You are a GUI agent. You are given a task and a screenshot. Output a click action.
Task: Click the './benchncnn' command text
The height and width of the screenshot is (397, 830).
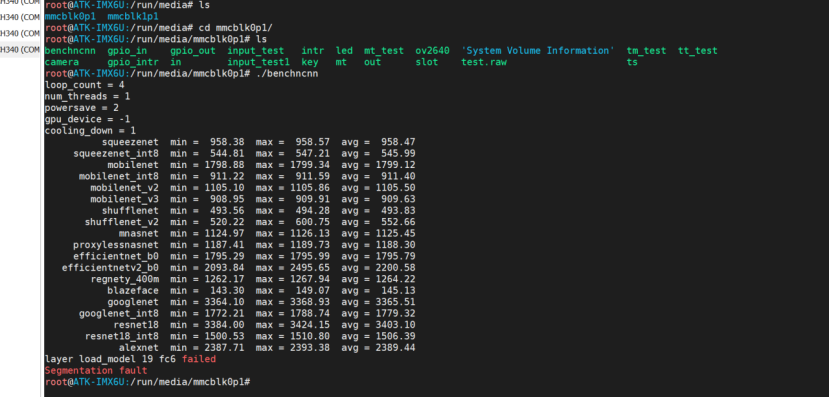coord(287,74)
